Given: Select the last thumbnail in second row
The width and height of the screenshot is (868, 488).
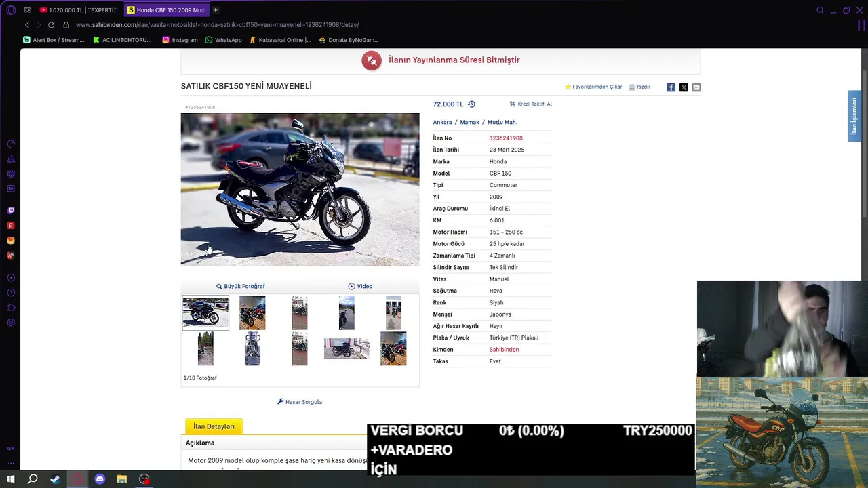Looking at the screenshot, I should pos(393,348).
